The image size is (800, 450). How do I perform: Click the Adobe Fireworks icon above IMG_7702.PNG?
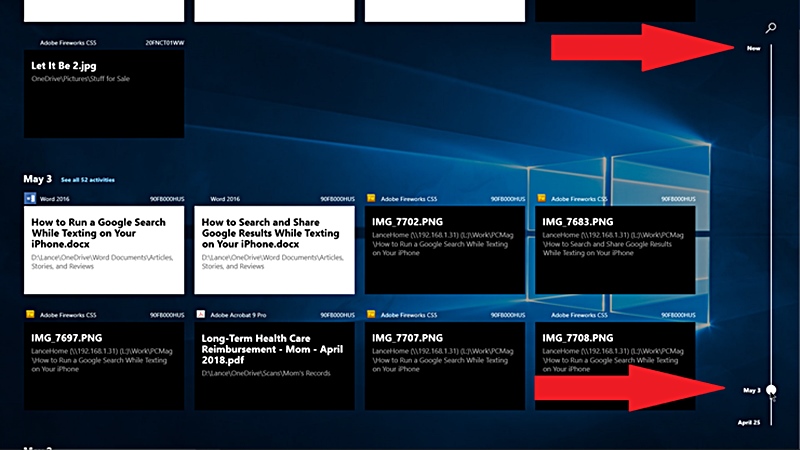pos(371,198)
